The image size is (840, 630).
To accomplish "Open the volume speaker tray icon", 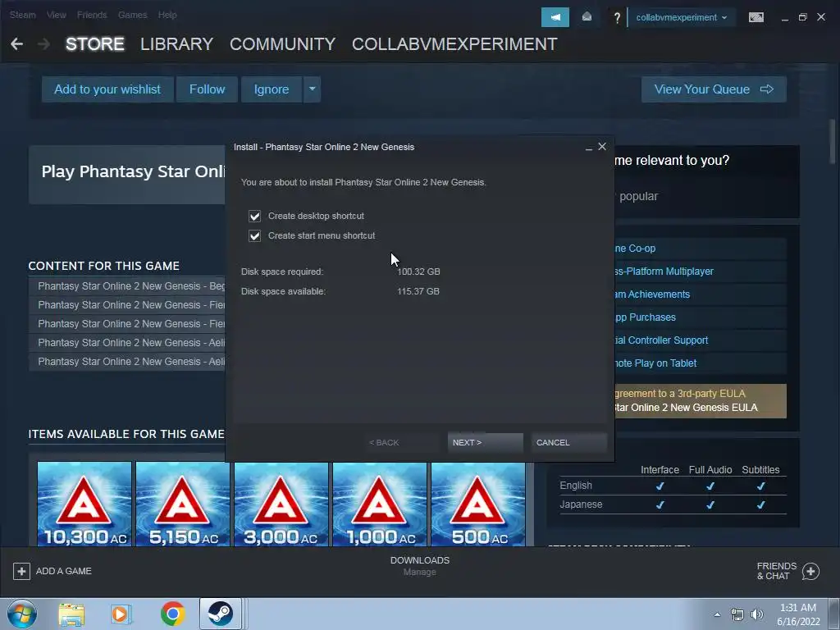I will [757, 614].
